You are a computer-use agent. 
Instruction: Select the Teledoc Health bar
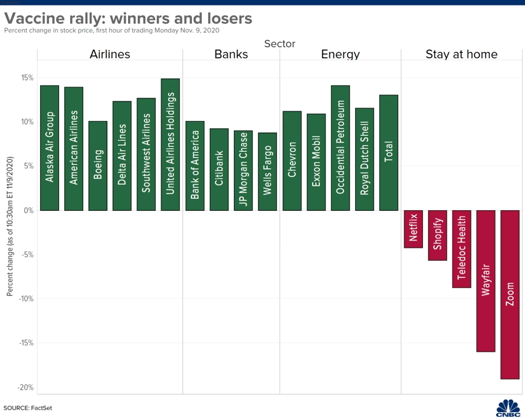coord(462,249)
